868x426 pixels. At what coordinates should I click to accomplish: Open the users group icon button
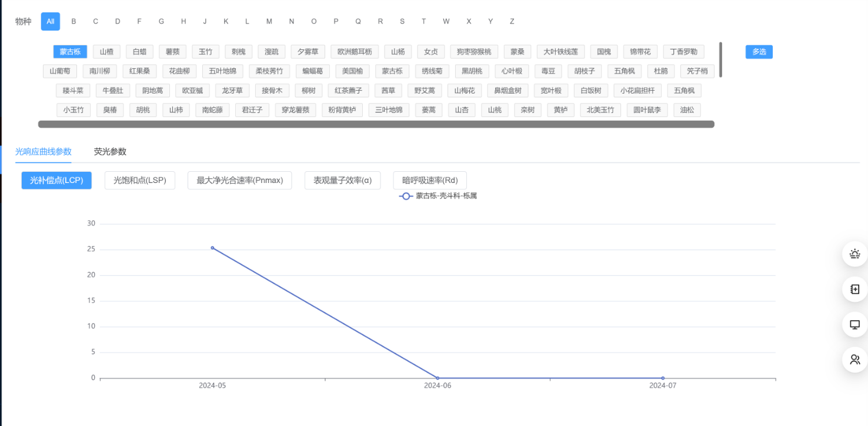tap(854, 360)
